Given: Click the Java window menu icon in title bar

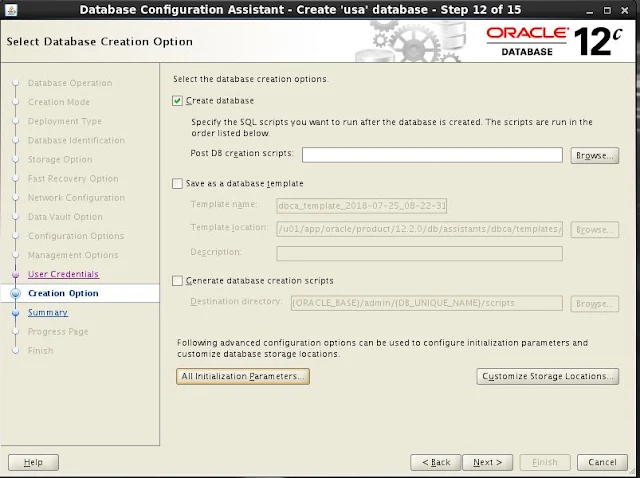Looking at the screenshot, I should click(11, 10).
